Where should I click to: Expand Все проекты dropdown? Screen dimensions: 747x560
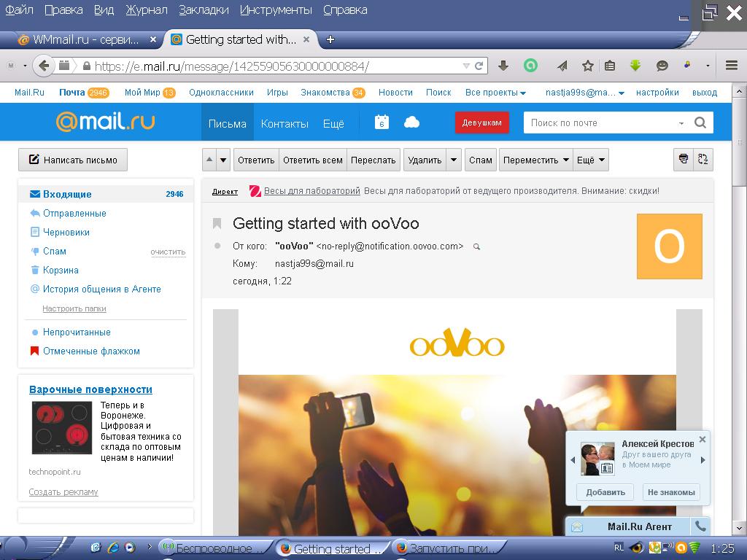pos(495,93)
